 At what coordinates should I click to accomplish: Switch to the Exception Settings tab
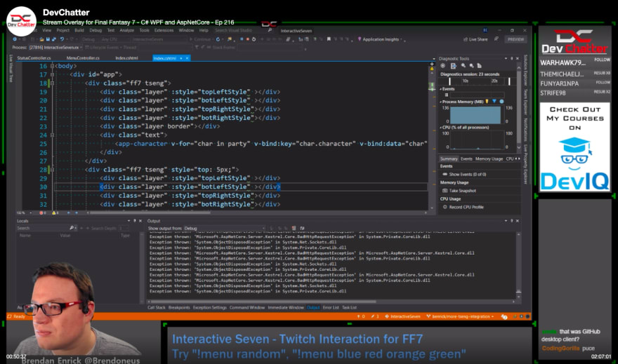[210, 308]
